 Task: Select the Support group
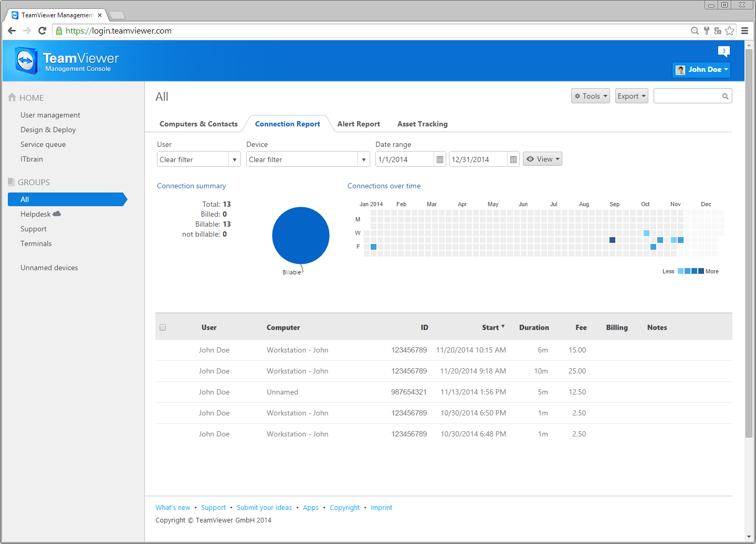pos(34,229)
